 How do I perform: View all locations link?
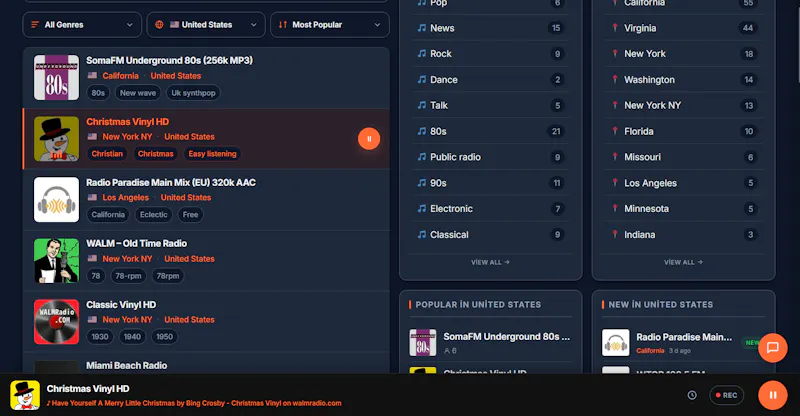tap(683, 262)
